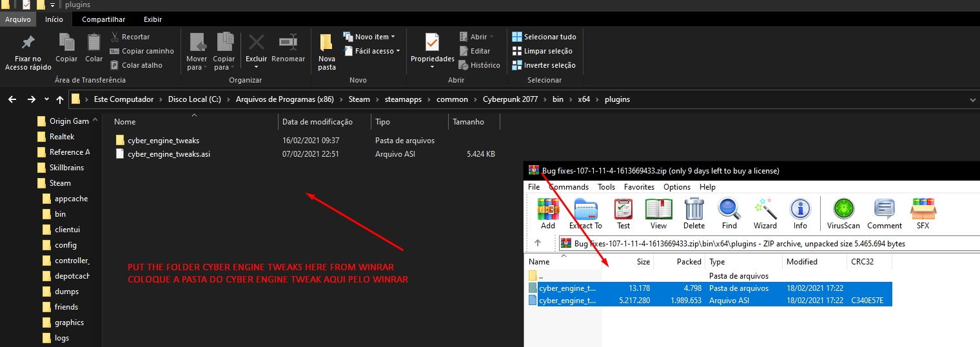The width and height of the screenshot is (980, 347).
Task: Click the Colar paste icon
Action: [x=94, y=43]
